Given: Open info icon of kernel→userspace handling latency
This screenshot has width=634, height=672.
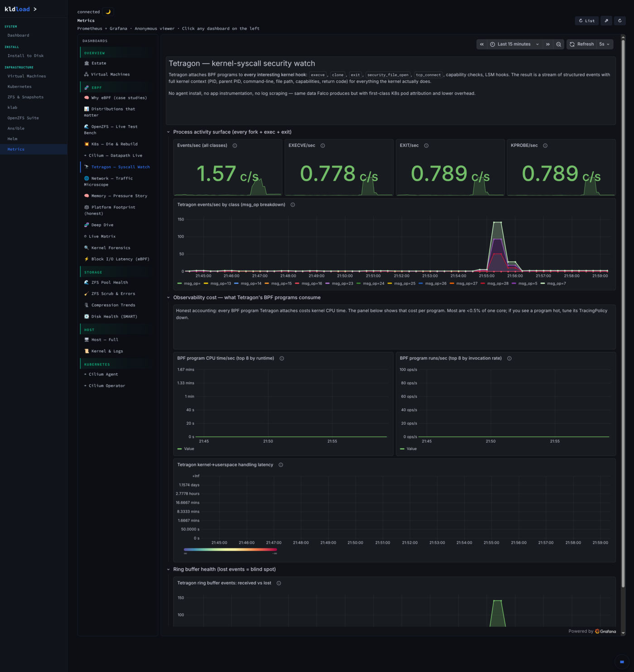Looking at the screenshot, I should [x=281, y=465].
